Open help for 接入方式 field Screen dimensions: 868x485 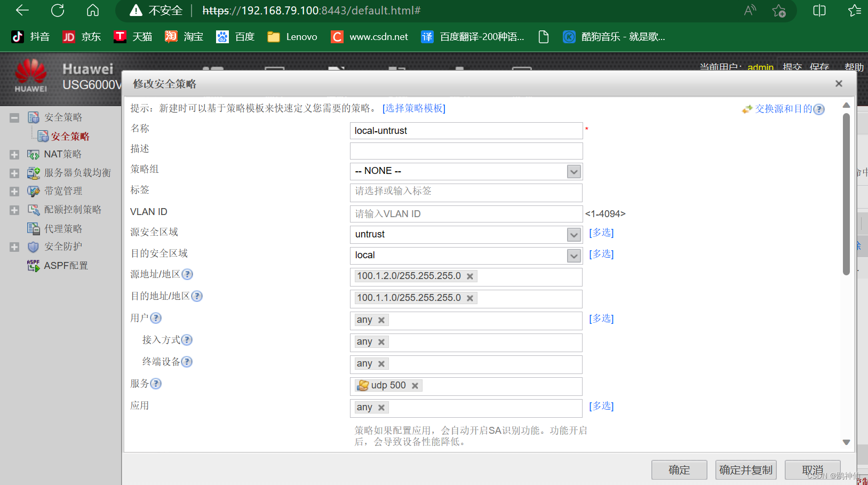(x=187, y=340)
